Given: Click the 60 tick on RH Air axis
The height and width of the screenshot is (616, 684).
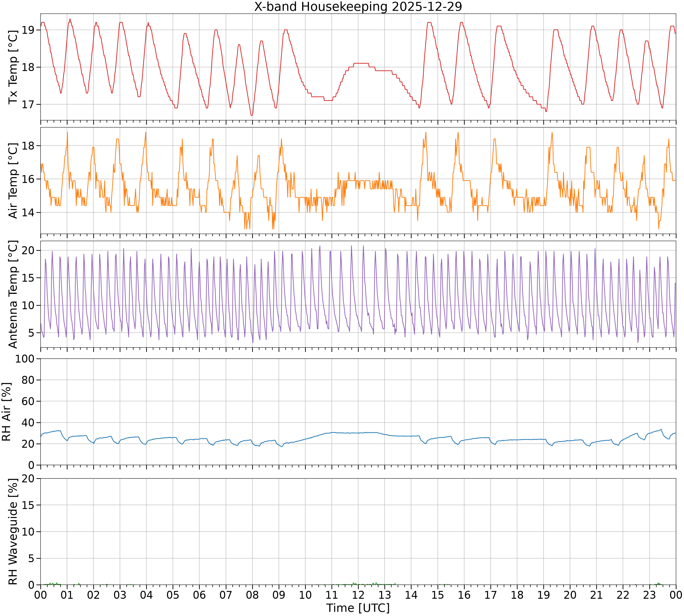Looking at the screenshot, I should pos(28,401).
